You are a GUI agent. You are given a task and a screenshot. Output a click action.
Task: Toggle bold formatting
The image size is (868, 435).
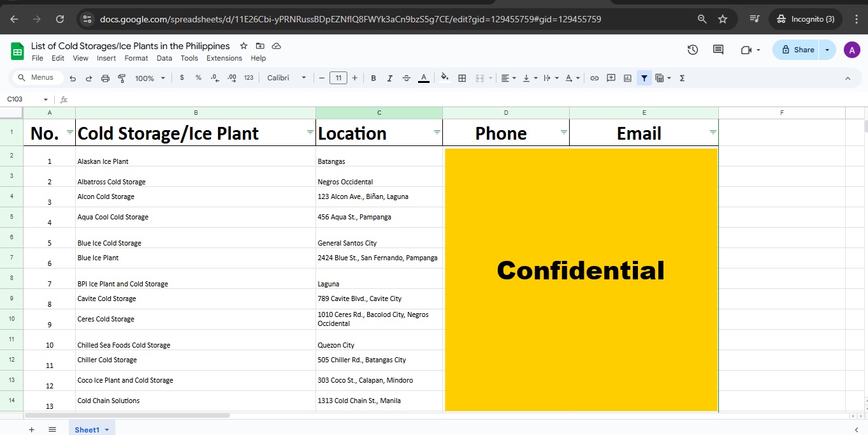click(373, 78)
